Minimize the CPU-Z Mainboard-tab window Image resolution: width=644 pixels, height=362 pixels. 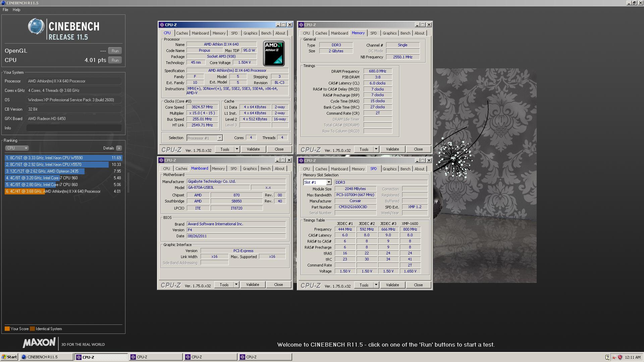click(277, 160)
